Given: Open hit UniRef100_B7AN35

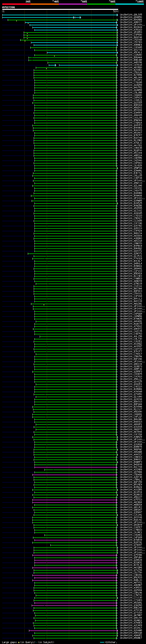Looking at the screenshot, I should coord(131,319).
